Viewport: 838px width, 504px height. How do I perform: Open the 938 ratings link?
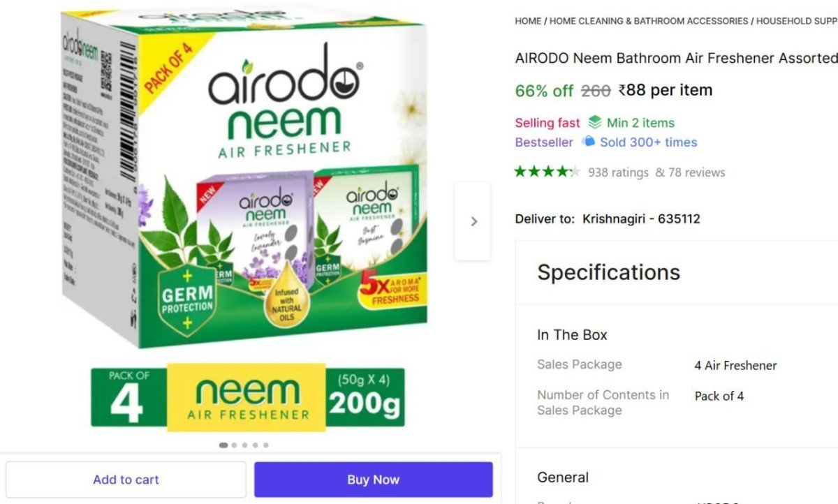pos(620,172)
